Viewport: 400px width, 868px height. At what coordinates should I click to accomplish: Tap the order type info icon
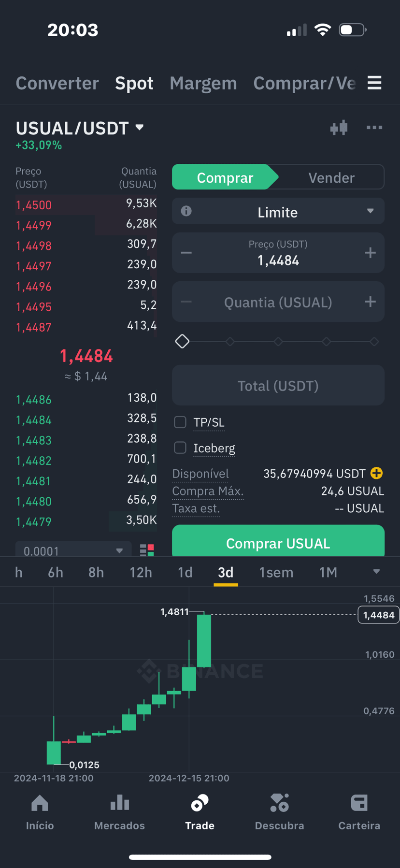click(x=186, y=211)
